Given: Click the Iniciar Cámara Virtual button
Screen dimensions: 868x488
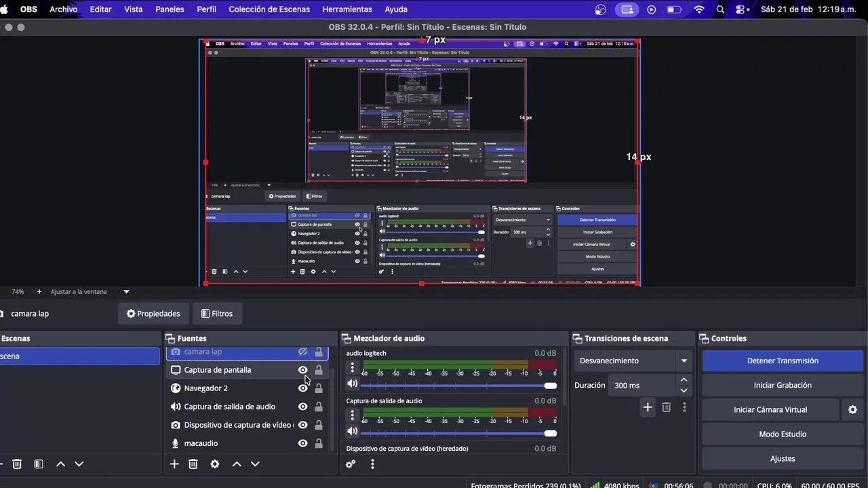Looking at the screenshot, I should 770,409.
